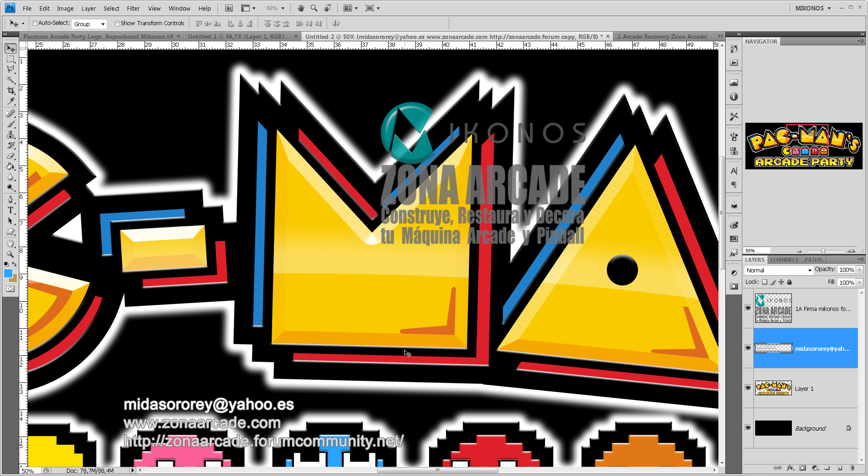
Task: Add a layer style from the fx icon
Action: click(x=790, y=468)
